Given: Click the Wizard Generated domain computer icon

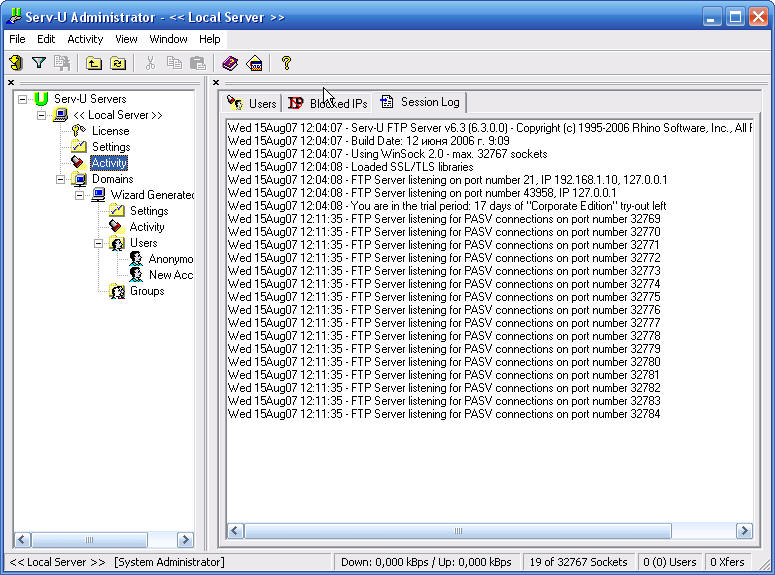Looking at the screenshot, I should coord(98,195).
